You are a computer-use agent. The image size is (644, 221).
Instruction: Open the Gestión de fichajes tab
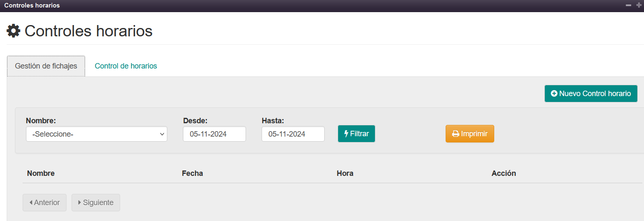coord(46,66)
